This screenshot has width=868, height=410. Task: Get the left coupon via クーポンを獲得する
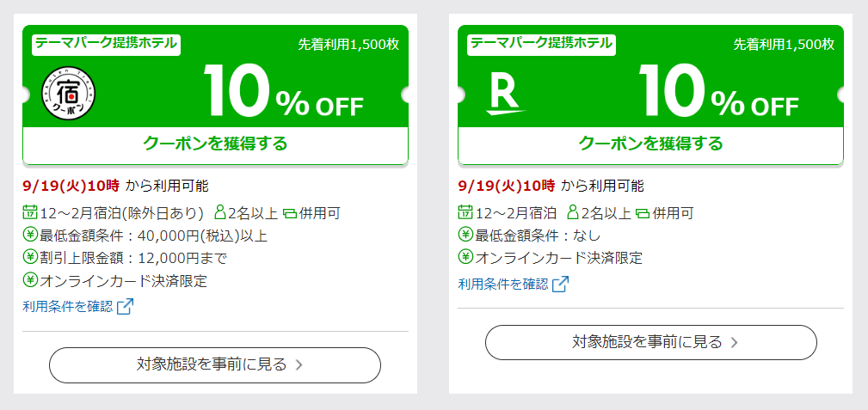click(x=215, y=144)
